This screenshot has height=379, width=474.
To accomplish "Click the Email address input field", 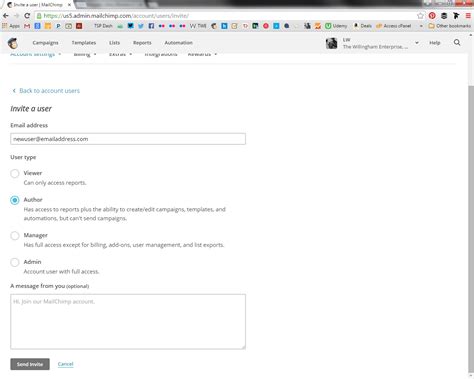I will click(x=128, y=139).
